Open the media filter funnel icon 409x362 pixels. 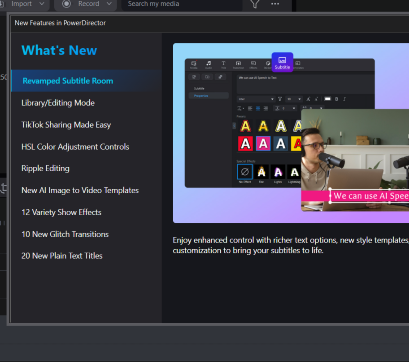tap(255, 4)
